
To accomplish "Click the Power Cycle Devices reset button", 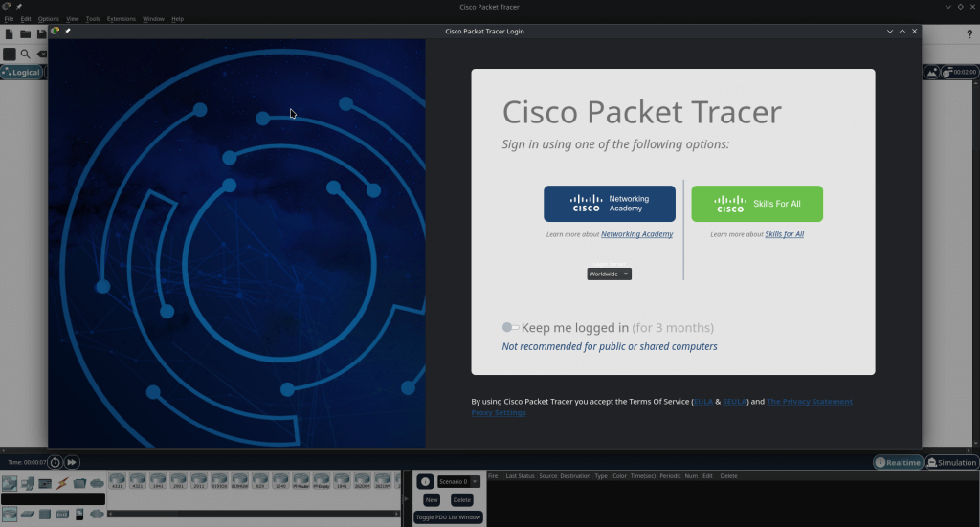I will (x=55, y=462).
